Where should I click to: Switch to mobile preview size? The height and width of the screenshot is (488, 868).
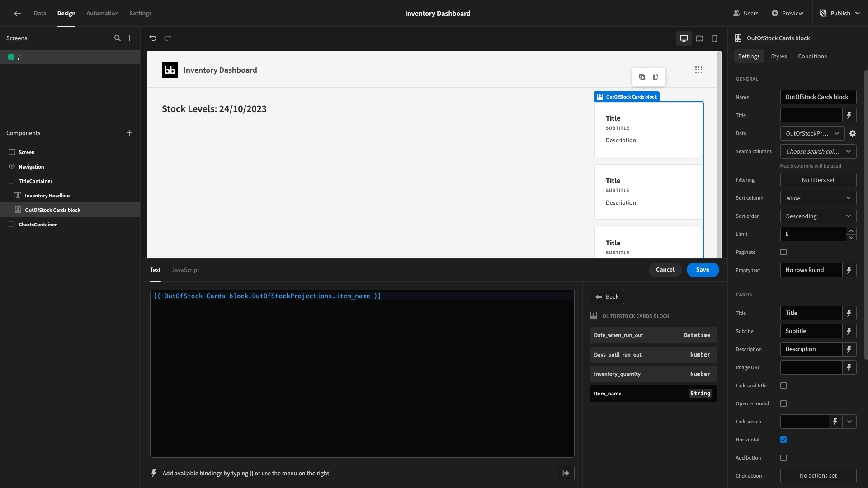coord(715,38)
